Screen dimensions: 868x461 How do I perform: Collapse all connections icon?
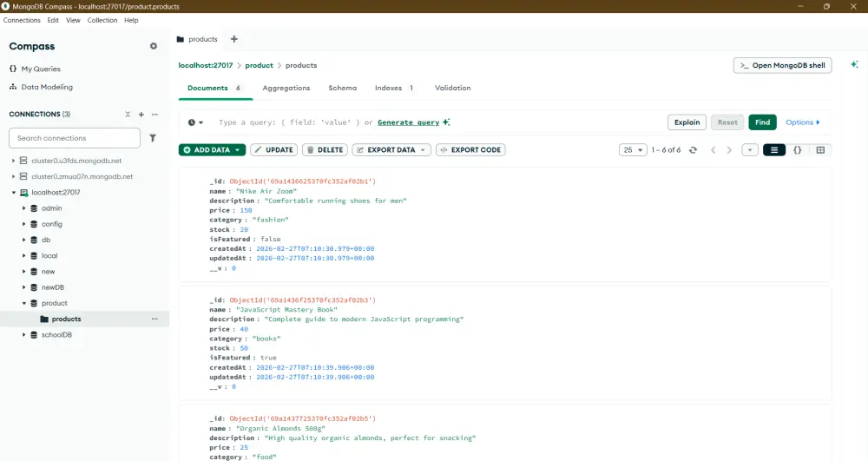click(128, 114)
